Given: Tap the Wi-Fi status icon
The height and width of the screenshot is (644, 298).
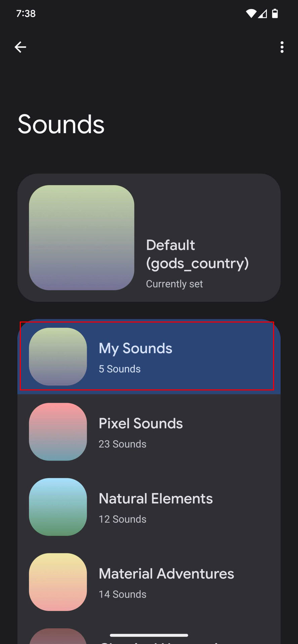Looking at the screenshot, I should click(251, 14).
